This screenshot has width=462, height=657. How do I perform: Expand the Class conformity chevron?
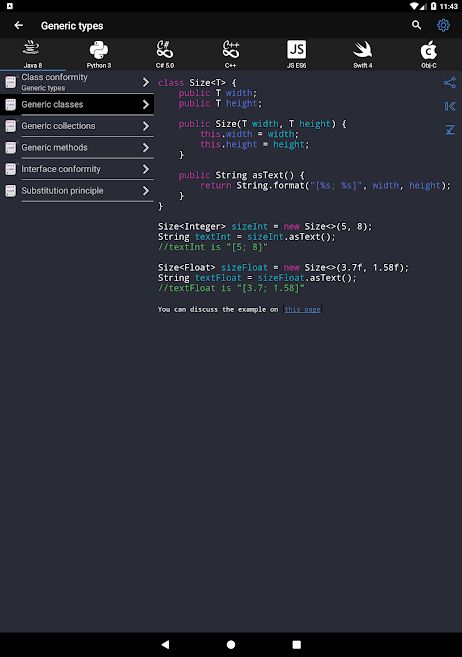pos(145,82)
